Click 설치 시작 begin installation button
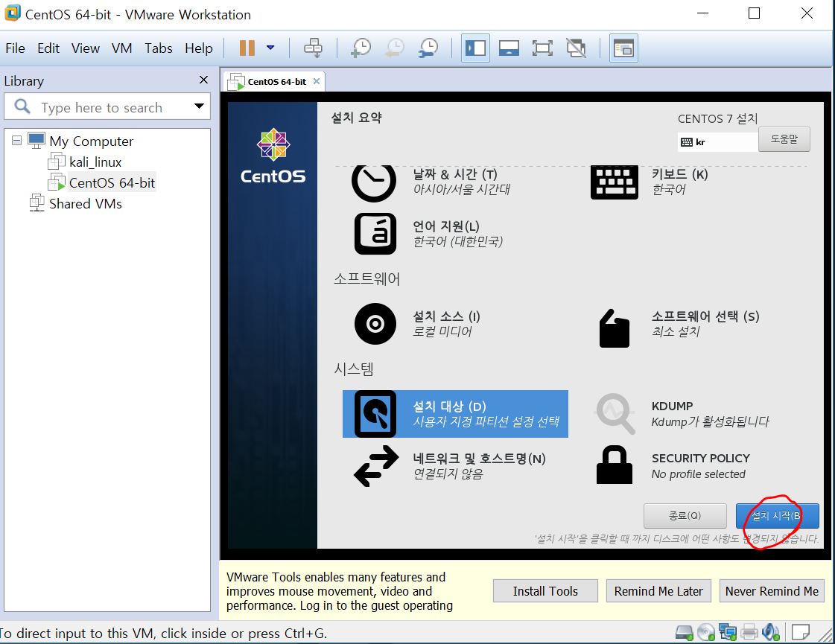Screen dimensions: 835x644 coord(777,516)
